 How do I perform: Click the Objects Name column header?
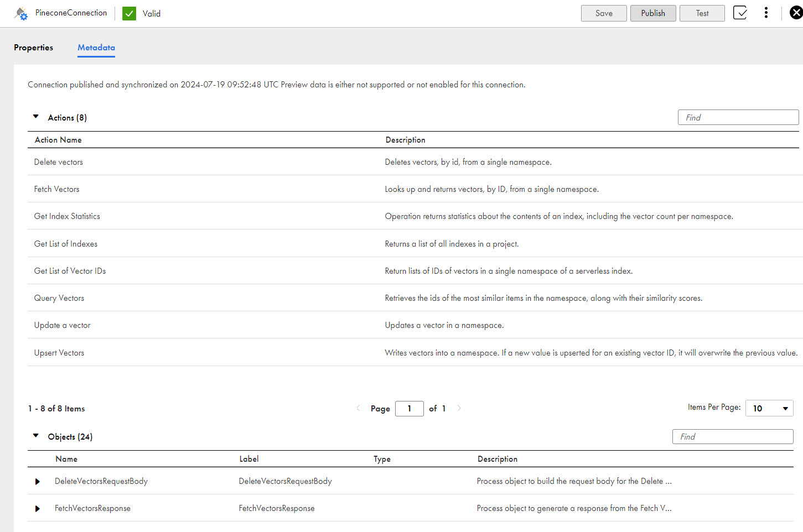click(x=66, y=459)
